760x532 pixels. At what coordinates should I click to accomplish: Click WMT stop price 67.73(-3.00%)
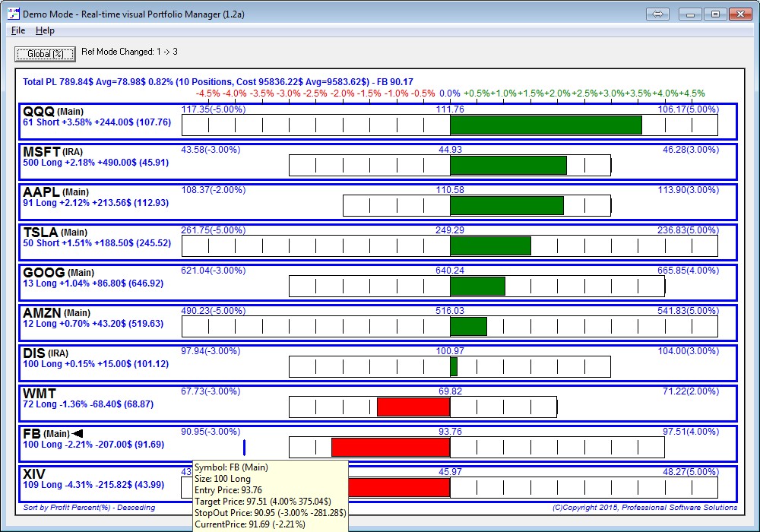211,391
